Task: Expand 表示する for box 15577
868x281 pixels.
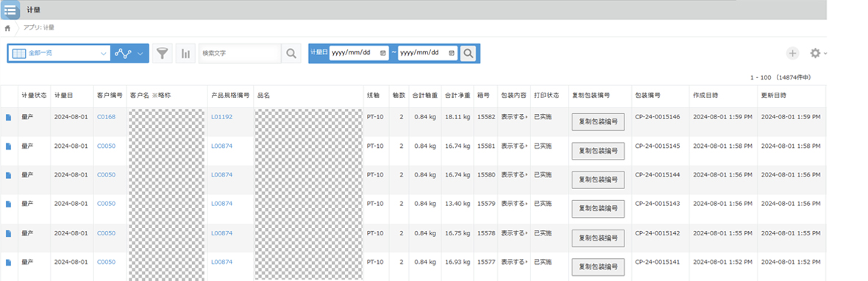Action: (513, 262)
